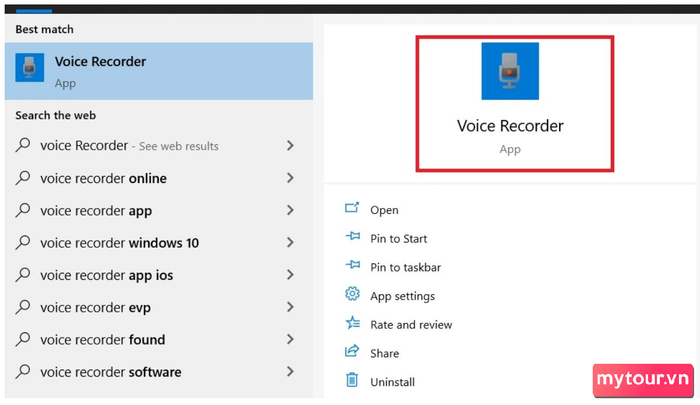The width and height of the screenshot is (700, 405).
Task: Choose Rate and review action
Action: 411,325
